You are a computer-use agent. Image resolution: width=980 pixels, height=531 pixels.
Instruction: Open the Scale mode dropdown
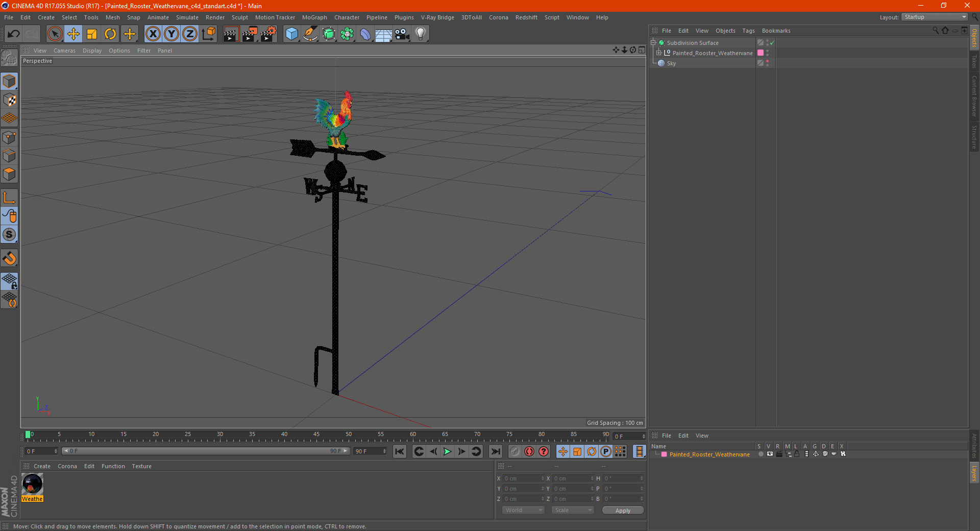573,510
